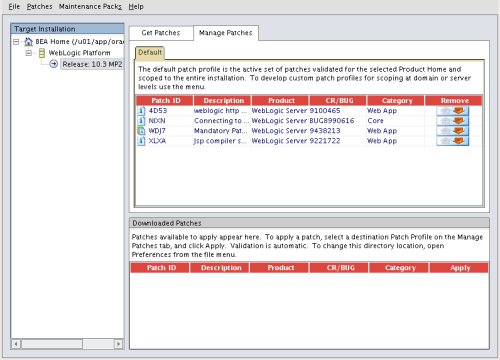Click info icon for patch NIXN
This screenshot has height=360, width=500.
click(142, 121)
